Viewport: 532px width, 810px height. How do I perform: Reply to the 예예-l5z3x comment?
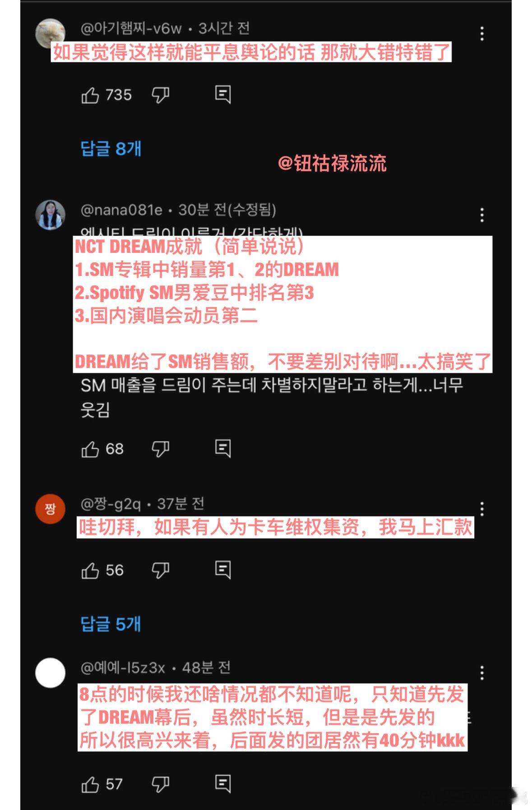(x=223, y=784)
